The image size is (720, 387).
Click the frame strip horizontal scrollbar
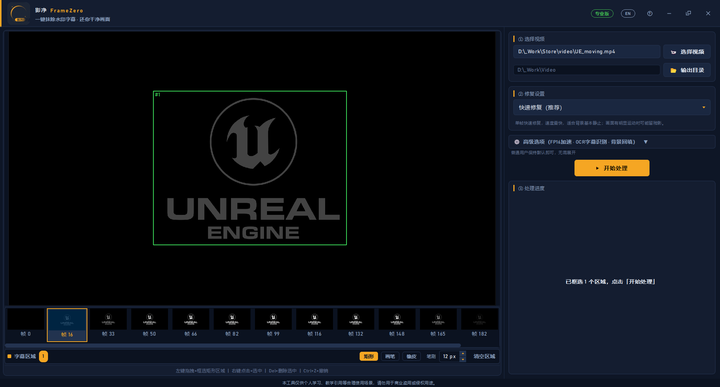click(x=233, y=345)
